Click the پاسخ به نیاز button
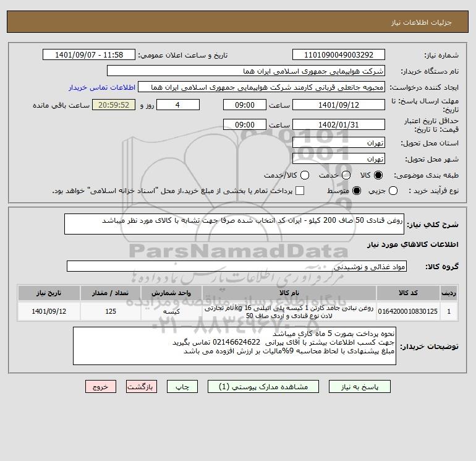Screen dimensions: 476x461 [360, 387]
